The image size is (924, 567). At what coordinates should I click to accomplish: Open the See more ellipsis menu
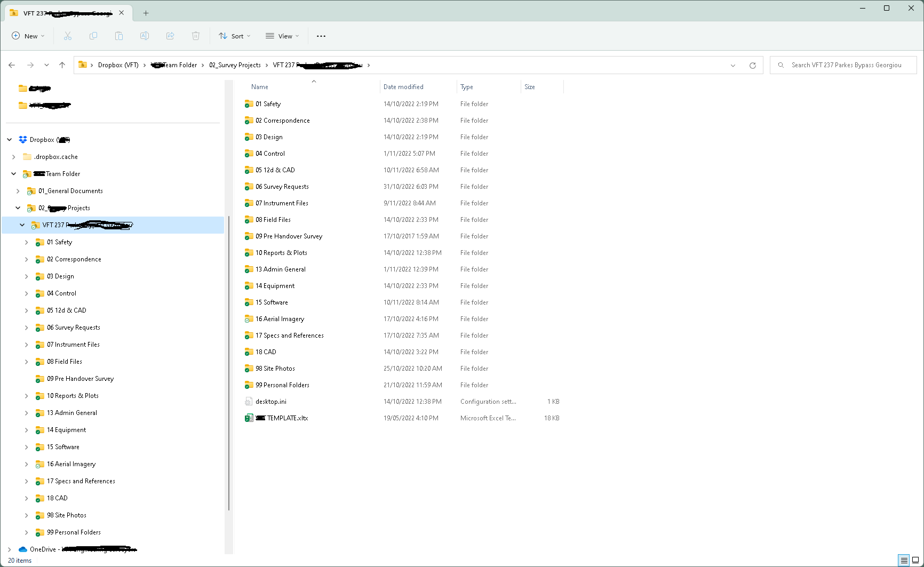coord(321,36)
